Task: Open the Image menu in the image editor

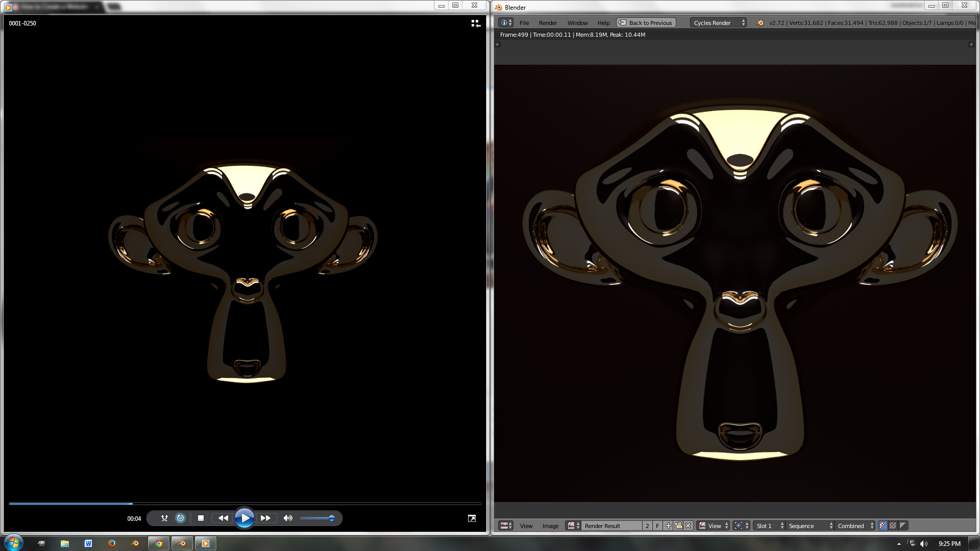Action: coord(550,526)
